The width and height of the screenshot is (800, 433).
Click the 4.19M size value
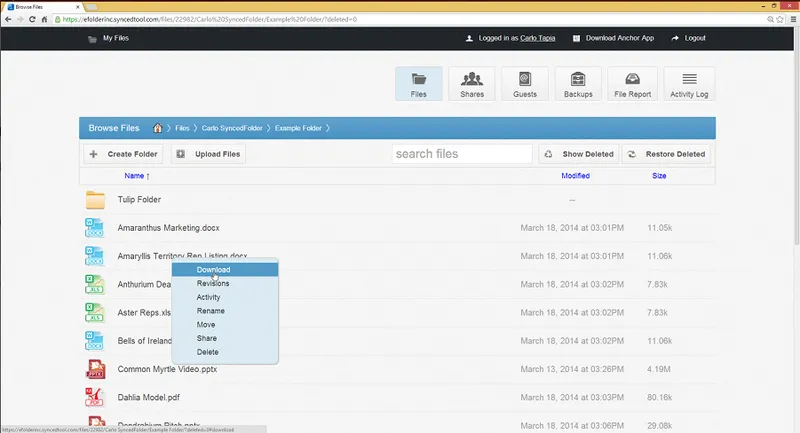click(659, 369)
